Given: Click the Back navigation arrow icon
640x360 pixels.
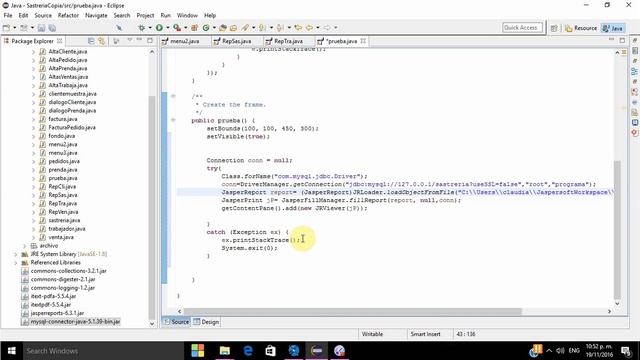Looking at the screenshot, I should [309, 28].
